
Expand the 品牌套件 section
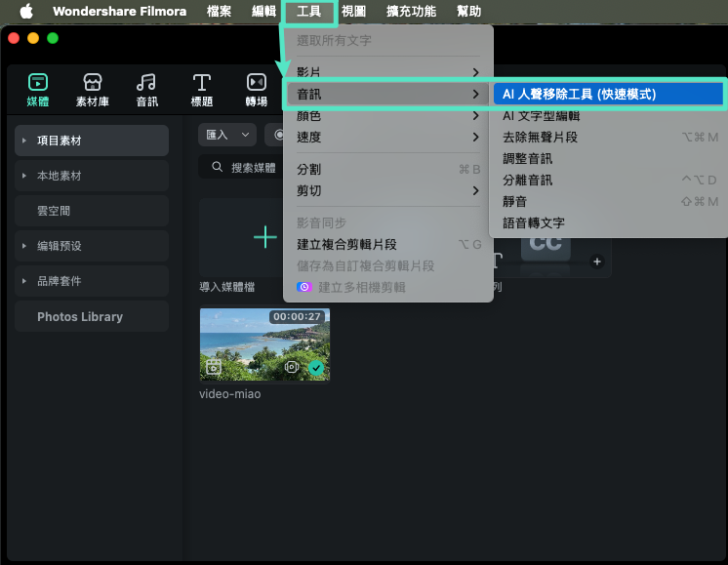pos(24,281)
